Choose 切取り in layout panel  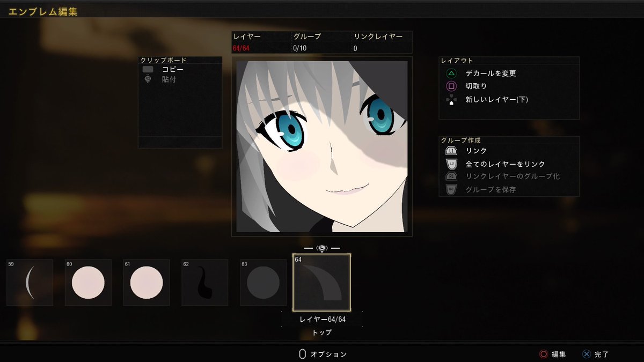click(477, 86)
